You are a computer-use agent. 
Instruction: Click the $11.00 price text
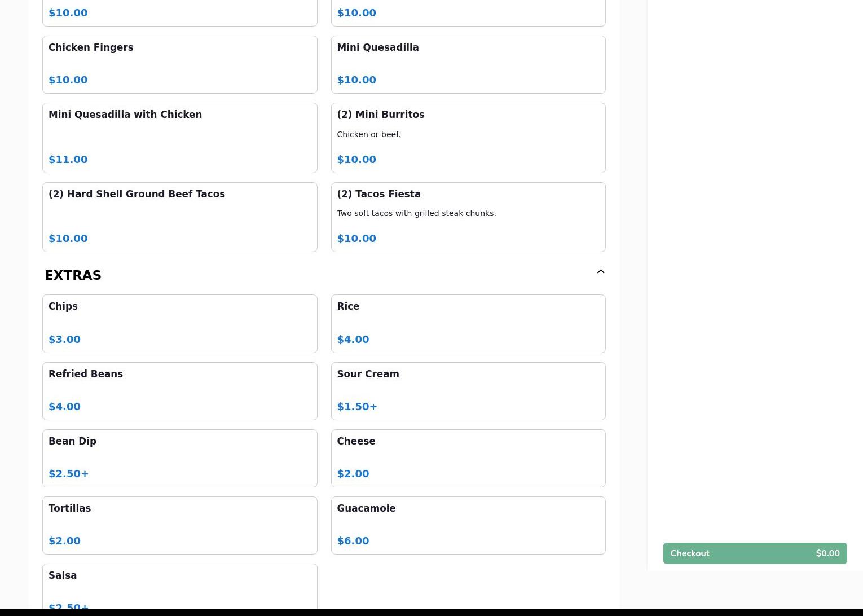click(68, 160)
